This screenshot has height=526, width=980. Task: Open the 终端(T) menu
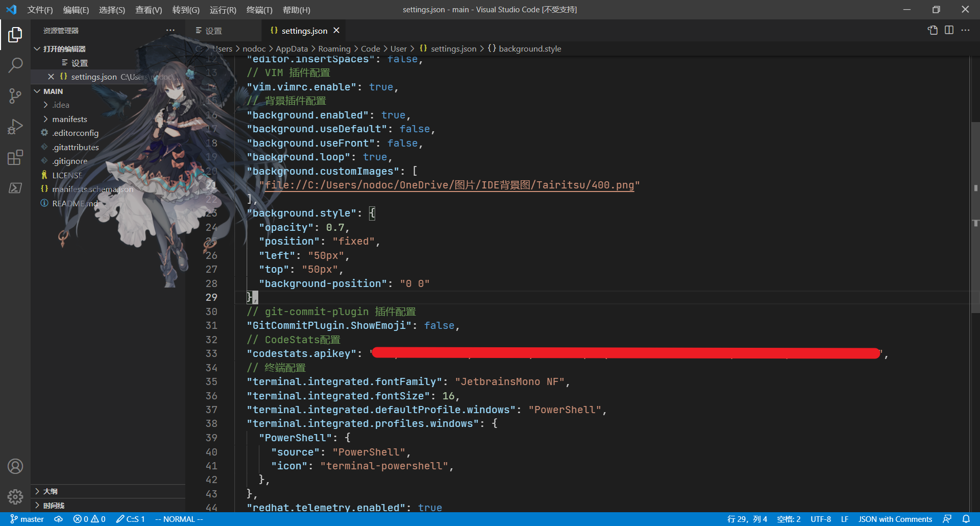(259, 10)
